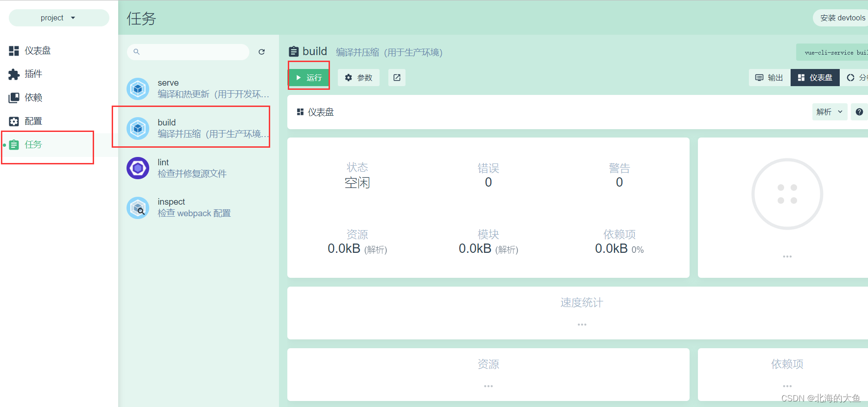Screen dimensions: 868x407
Task: Click the 仪表盘 icon in sidebar
Action: (14, 51)
